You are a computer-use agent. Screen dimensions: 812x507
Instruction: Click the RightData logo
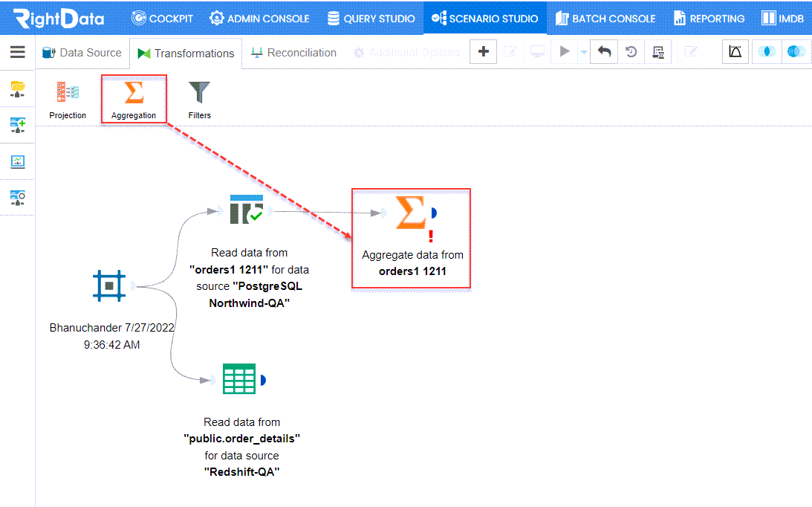pos(59,18)
